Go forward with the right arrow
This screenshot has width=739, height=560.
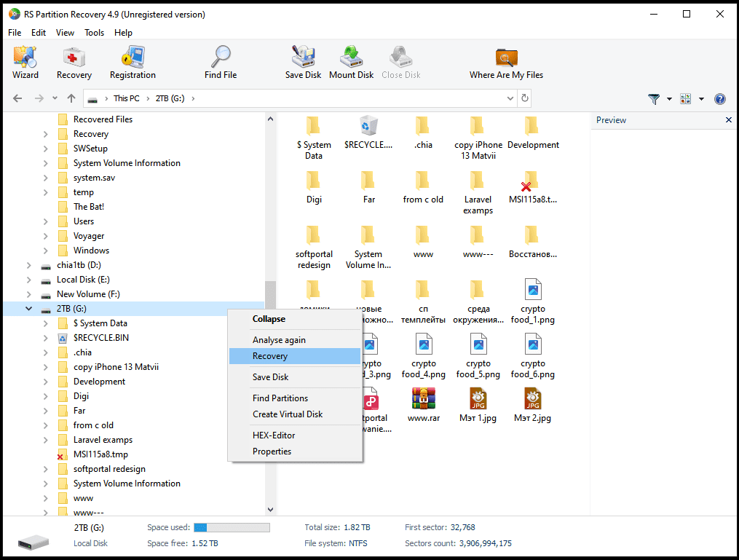click(39, 98)
